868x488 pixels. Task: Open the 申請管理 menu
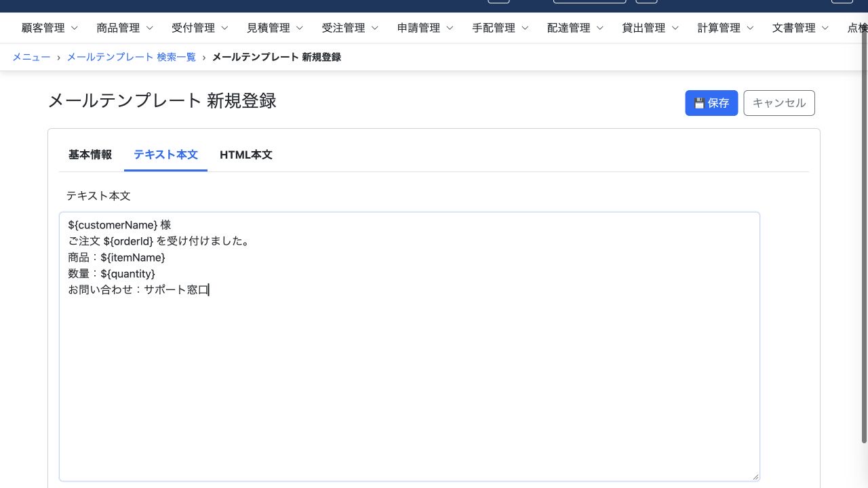point(425,28)
